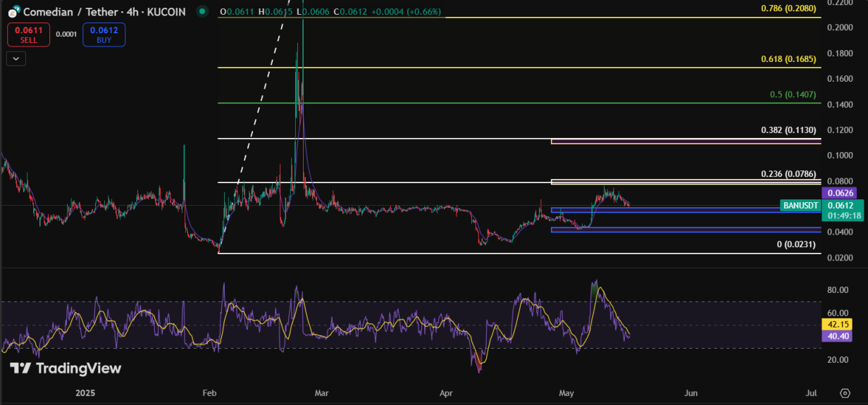
Task: Click the purple 40.40 RSI value label
Action: (x=837, y=337)
